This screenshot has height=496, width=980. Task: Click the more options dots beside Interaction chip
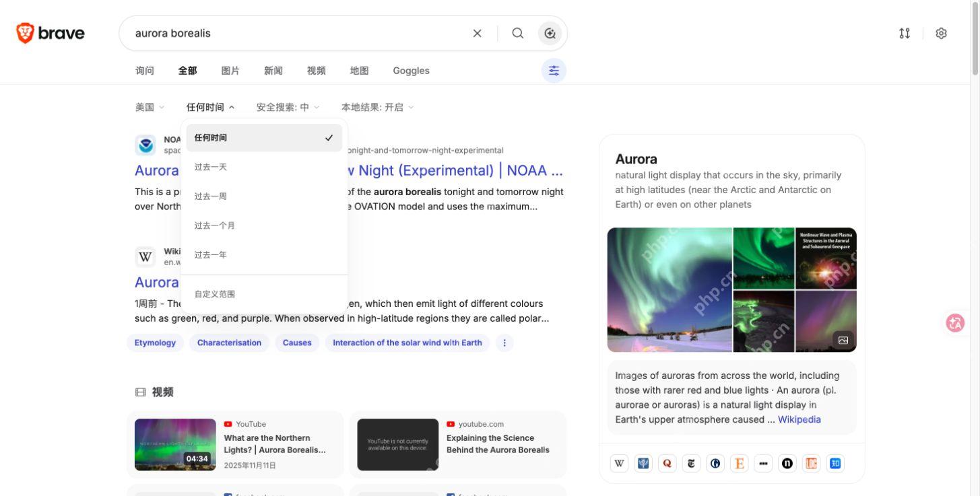coord(504,343)
